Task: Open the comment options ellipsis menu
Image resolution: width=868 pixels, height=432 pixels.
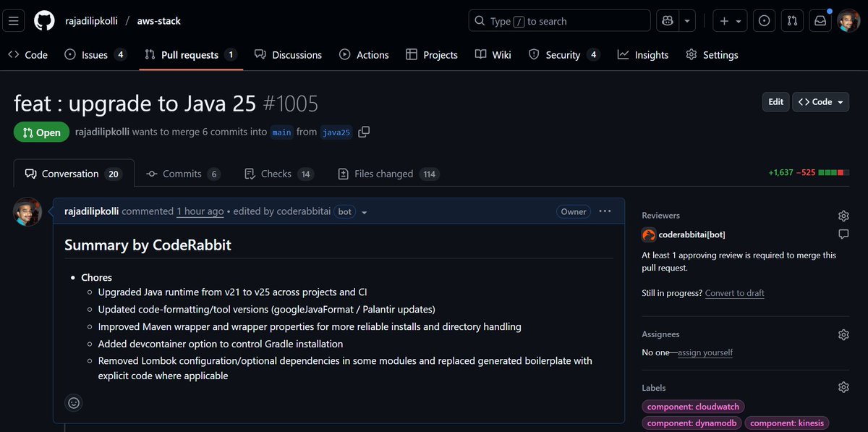Action: (x=605, y=211)
